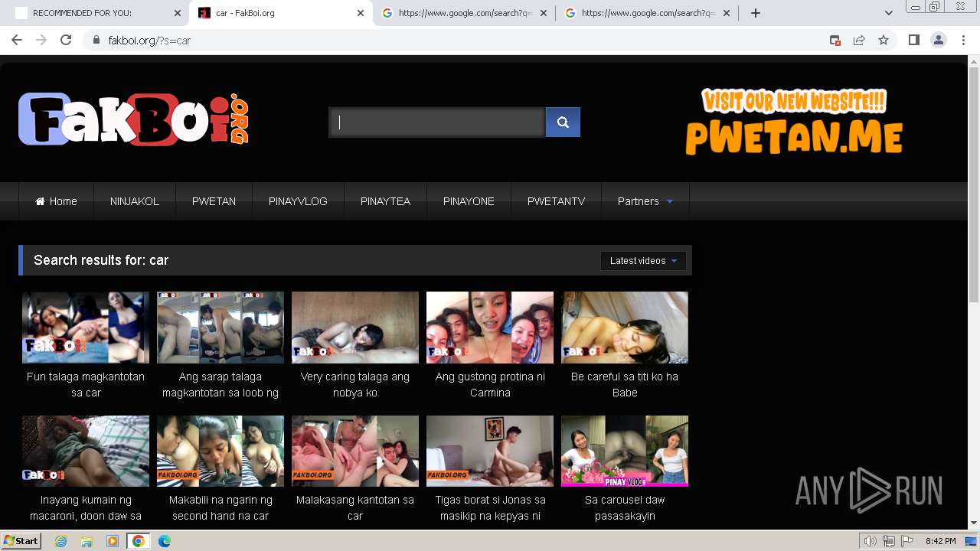
Task: Open Action Center flag icon
Action: pyautogui.click(x=906, y=541)
